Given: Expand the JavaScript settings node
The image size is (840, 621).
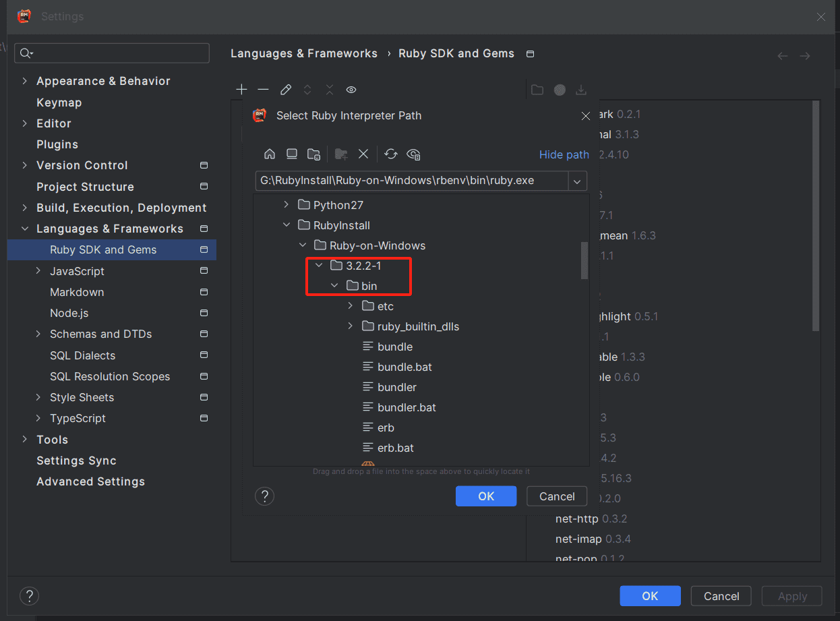Looking at the screenshot, I should (38, 271).
